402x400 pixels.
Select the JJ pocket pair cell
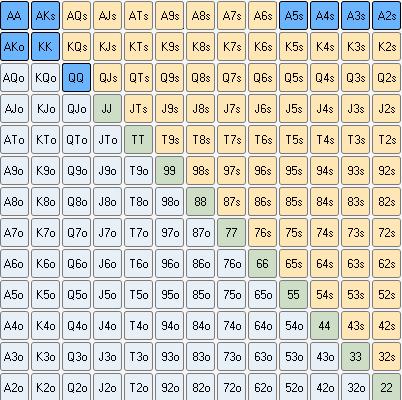tap(107, 108)
